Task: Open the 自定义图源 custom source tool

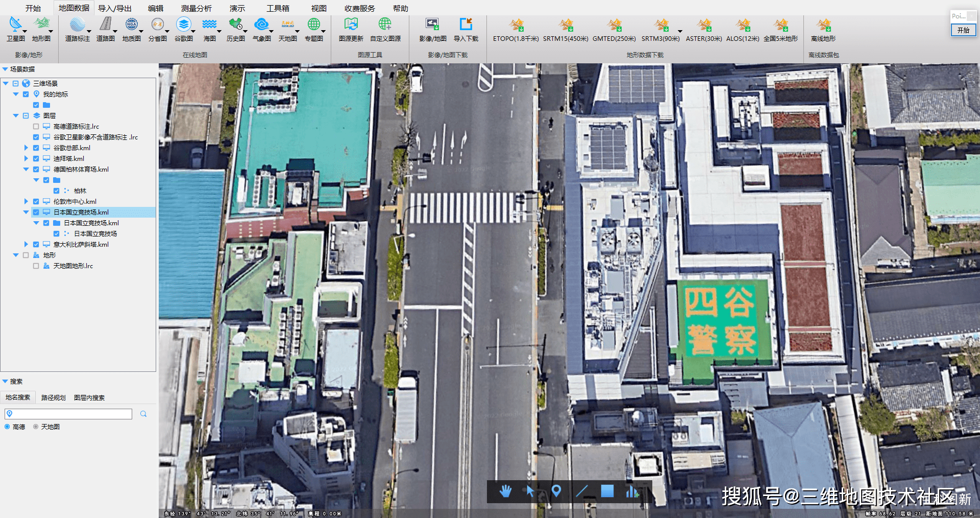Action: 385,29
